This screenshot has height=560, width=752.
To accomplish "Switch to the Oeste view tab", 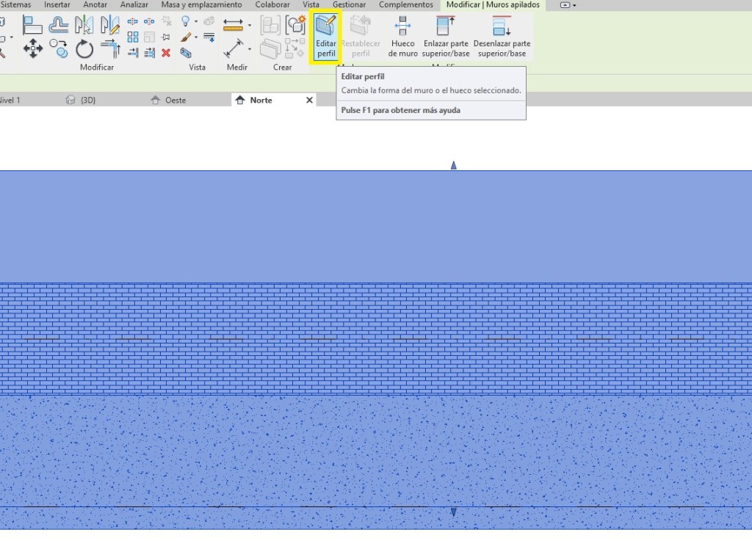I will pos(175,101).
